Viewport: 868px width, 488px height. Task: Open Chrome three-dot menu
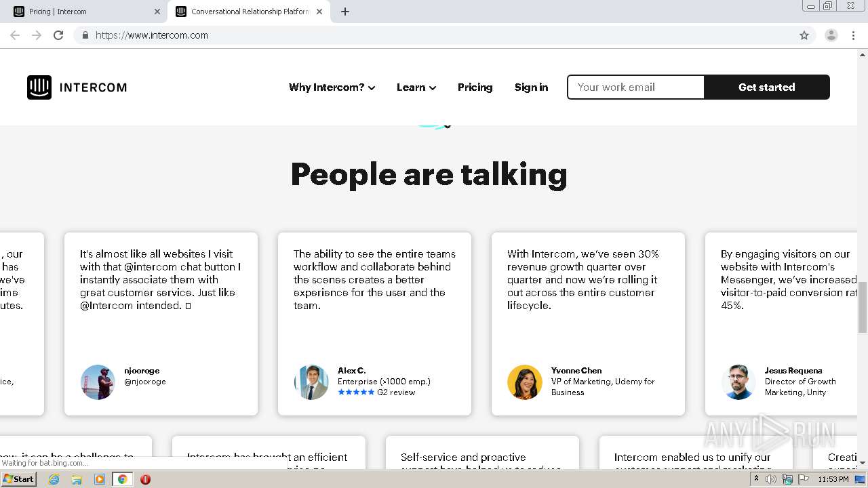click(853, 35)
